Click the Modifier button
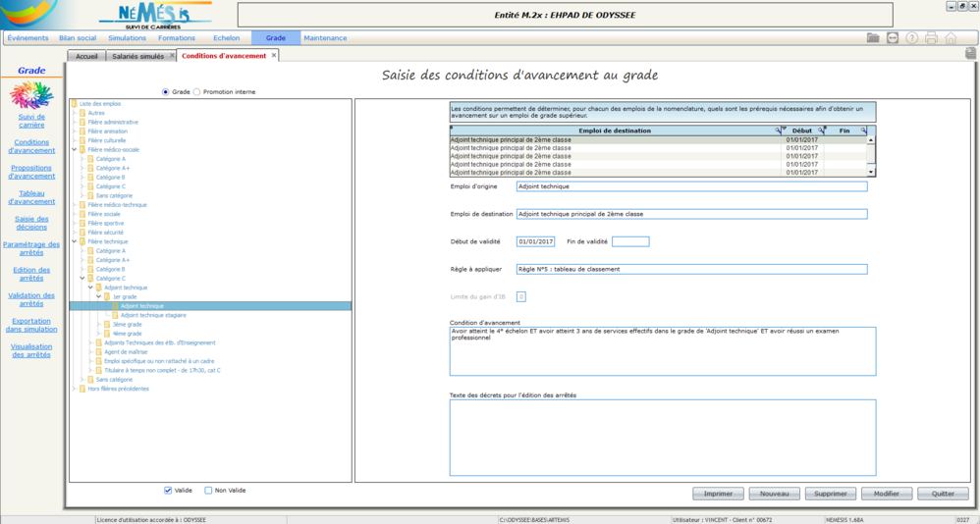 pos(887,494)
